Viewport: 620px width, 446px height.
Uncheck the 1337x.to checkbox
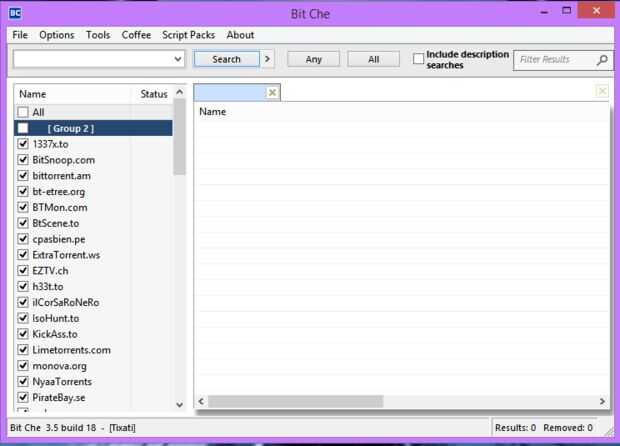23,144
